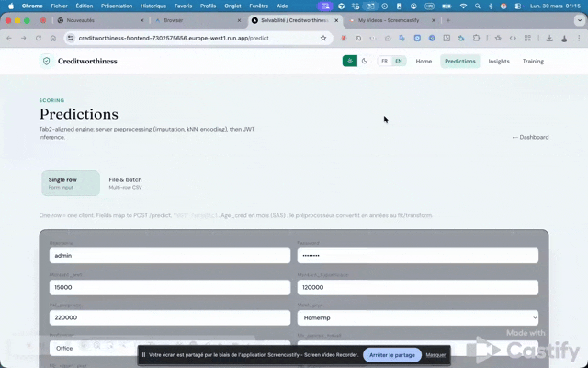Click the Chrome downloads icon in the toolbar
The width and height of the screenshot is (588, 368).
pyautogui.click(x=549, y=38)
